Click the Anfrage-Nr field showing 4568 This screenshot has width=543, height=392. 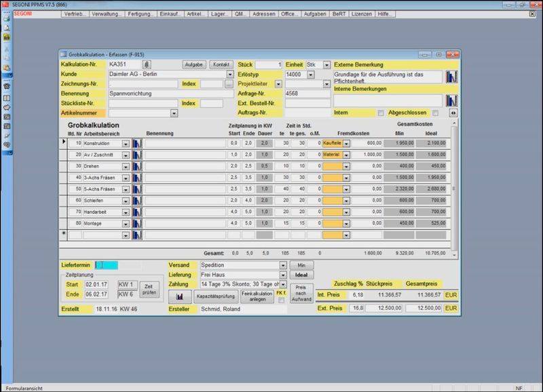307,94
